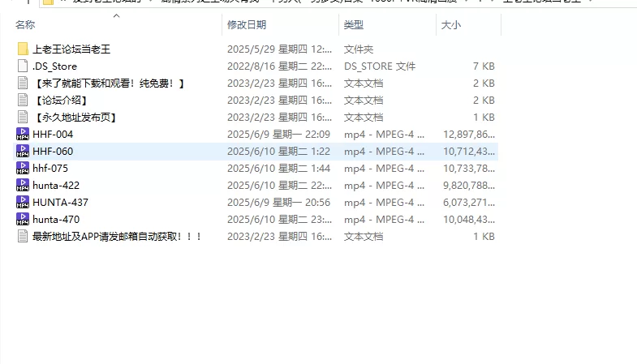Select the file name 【论坛介绍】
This screenshot has height=364, width=637.
click(60, 101)
